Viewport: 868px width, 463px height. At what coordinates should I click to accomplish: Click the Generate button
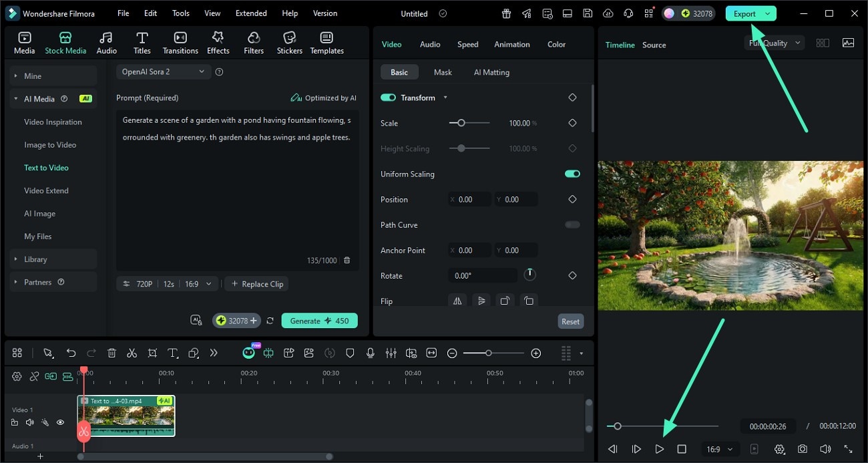(319, 320)
